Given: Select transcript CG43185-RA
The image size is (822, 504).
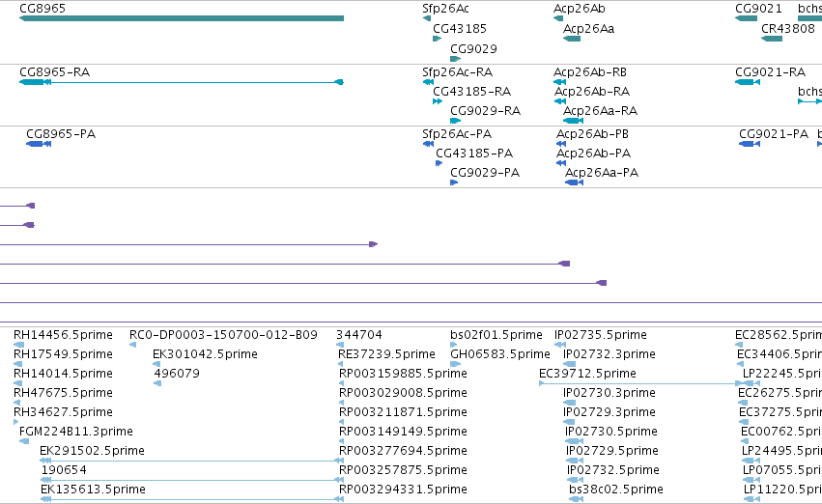Looking at the screenshot, I should point(438,101).
